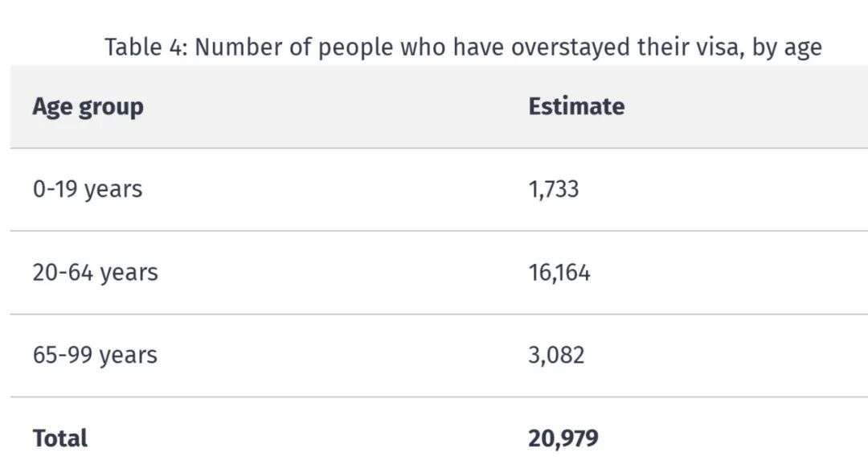
Task: Click the word "by" in the caption
Action: 764,48
